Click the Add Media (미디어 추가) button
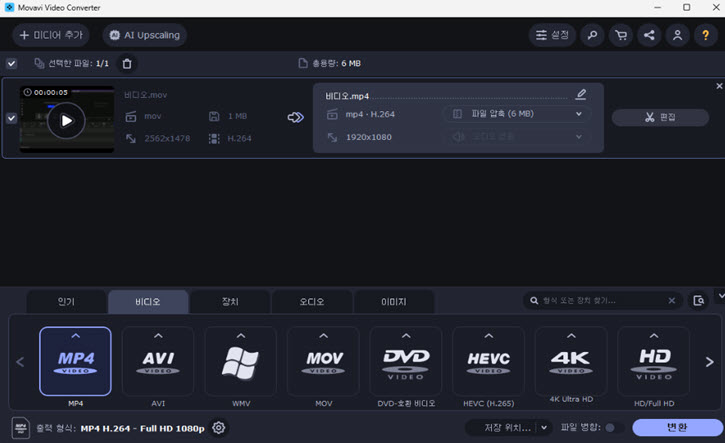This screenshot has width=725, height=443. coord(51,35)
